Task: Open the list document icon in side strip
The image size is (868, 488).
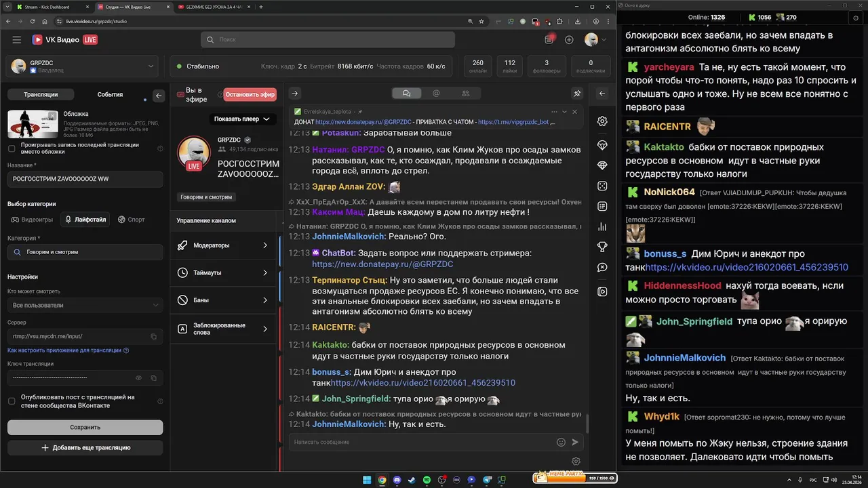Action: click(602, 206)
